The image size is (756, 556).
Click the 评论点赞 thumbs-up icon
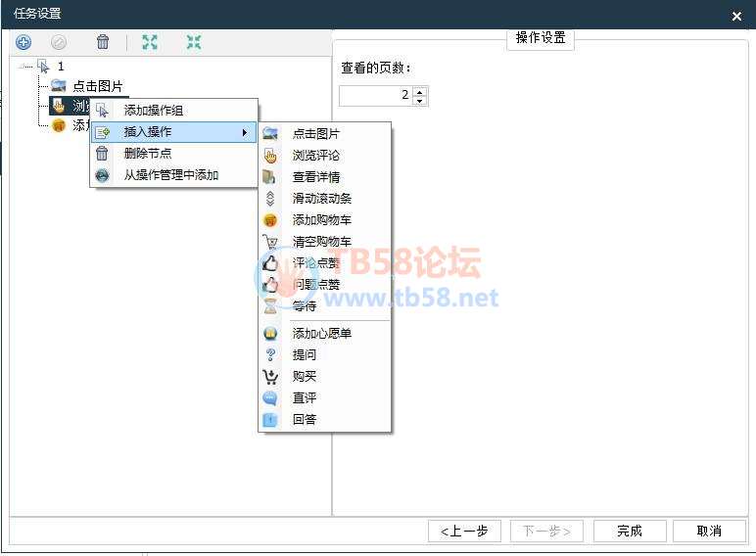pyautogui.click(x=270, y=263)
